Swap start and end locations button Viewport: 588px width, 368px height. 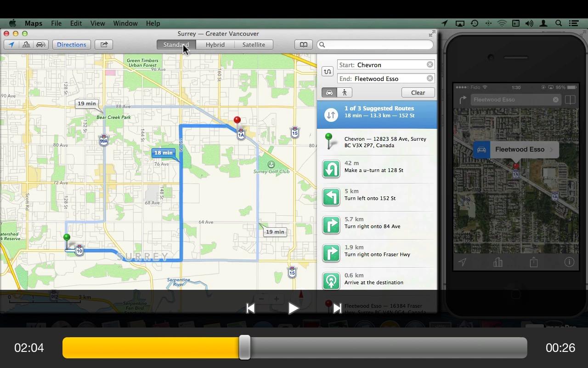point(327,71)
